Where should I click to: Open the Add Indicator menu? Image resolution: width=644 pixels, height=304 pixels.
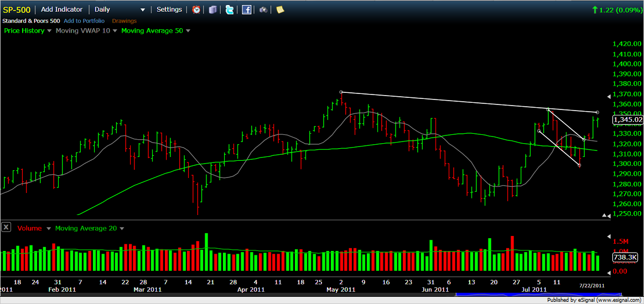tap(61, 9)
